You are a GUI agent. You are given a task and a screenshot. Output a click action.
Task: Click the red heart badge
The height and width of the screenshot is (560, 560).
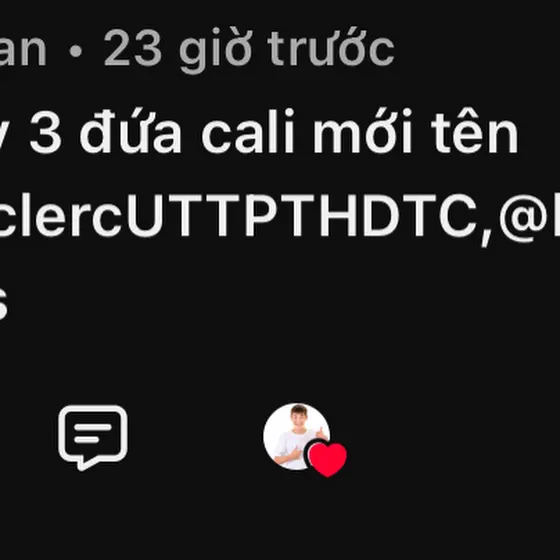328,460
